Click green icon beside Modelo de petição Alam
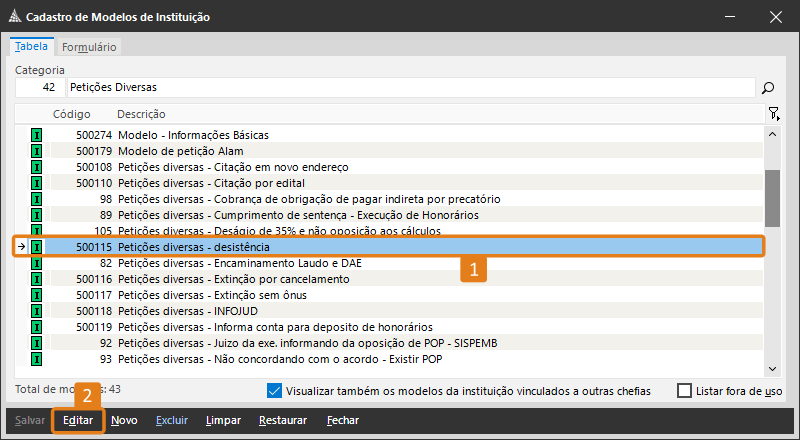 [x=37, y=150]
